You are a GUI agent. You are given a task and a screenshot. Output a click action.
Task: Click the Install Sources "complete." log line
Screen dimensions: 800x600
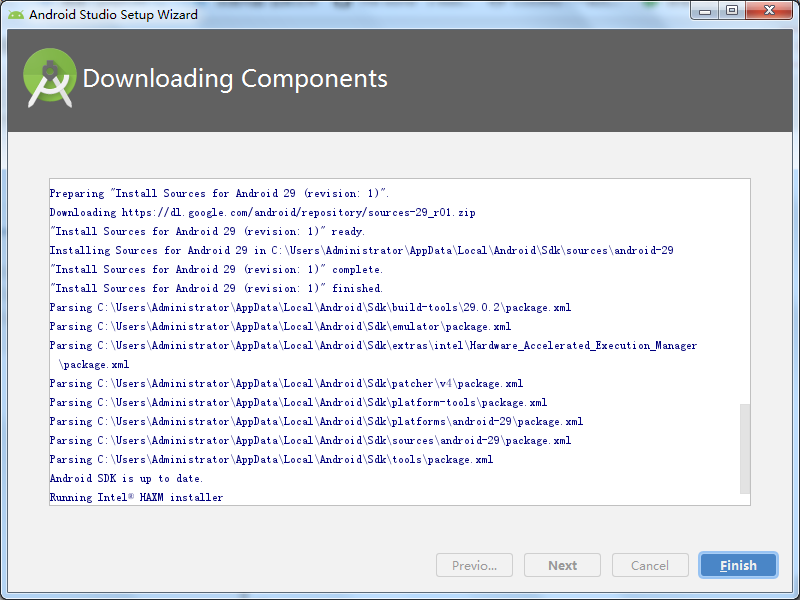pos(216,269)
